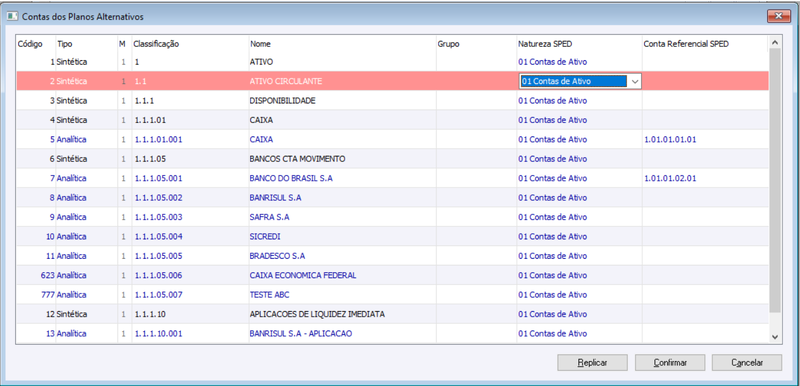Select APLICACOES DE LIQUIDEZ IMEDIATA row

point(392,314)
